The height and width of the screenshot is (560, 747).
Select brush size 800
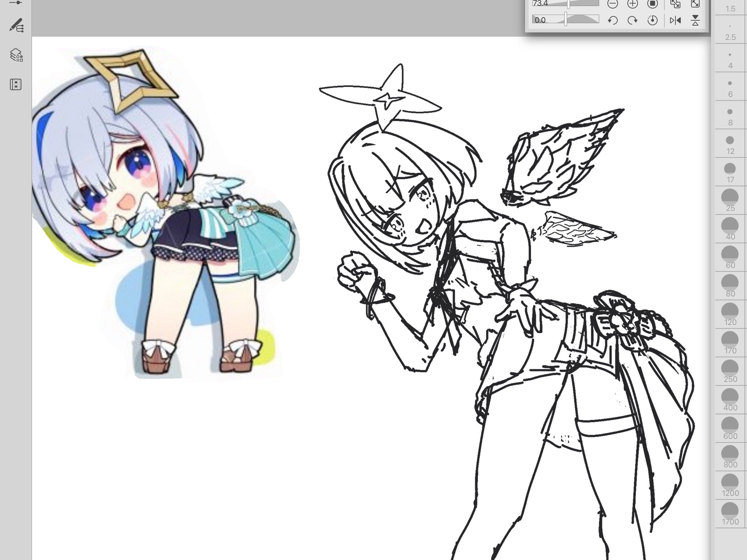(730, 457)
